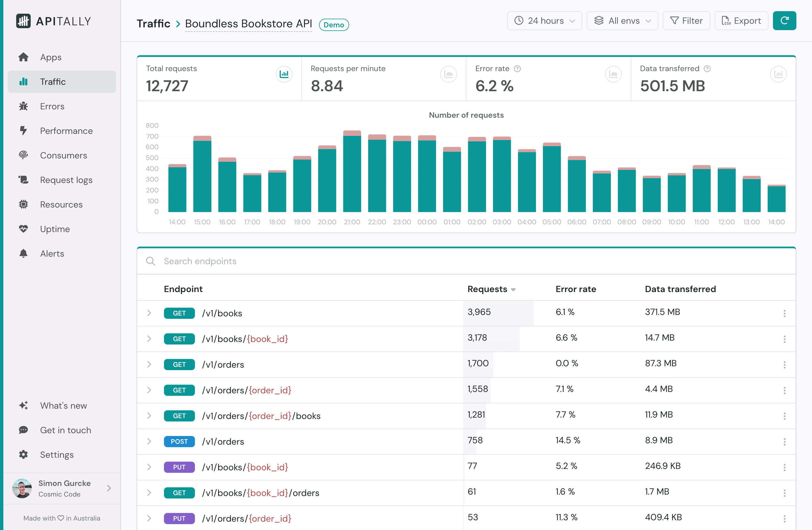The width and height of the screenshot is (812, 530).
Task: Open the Filter panel
Action: pos(686,20)
